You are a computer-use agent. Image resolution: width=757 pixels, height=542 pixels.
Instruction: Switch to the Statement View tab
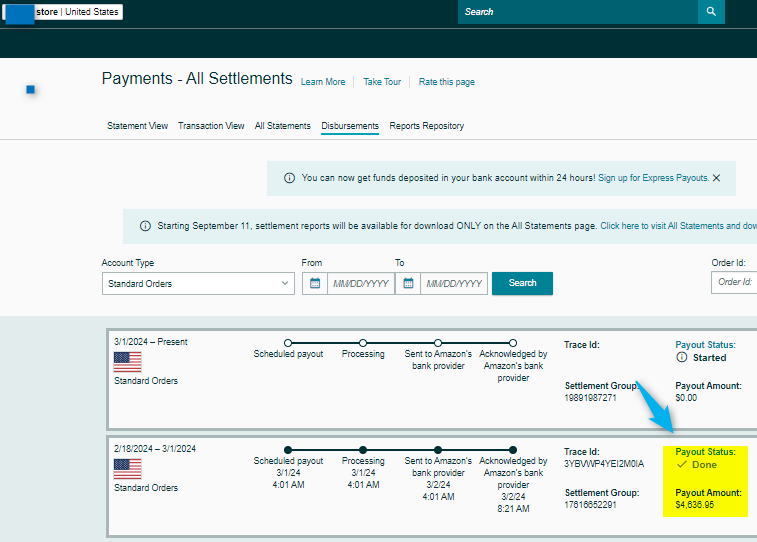[137, 126]
